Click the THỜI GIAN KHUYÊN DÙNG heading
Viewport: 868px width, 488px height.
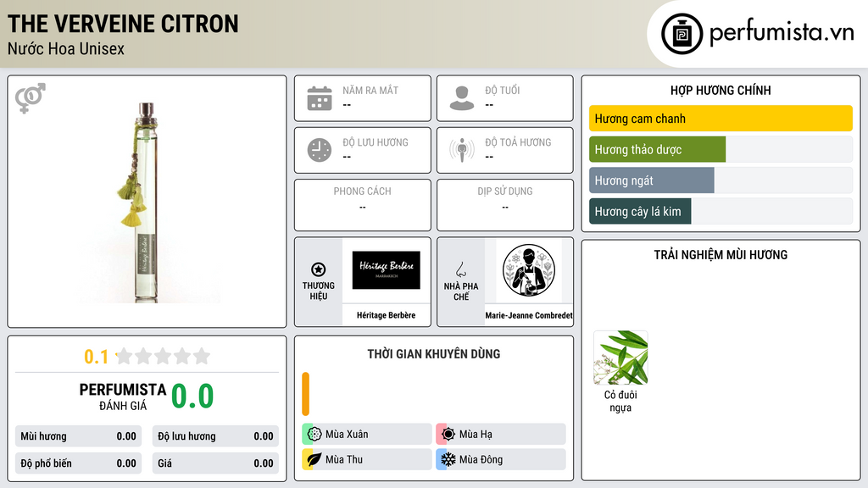point(434,354)
